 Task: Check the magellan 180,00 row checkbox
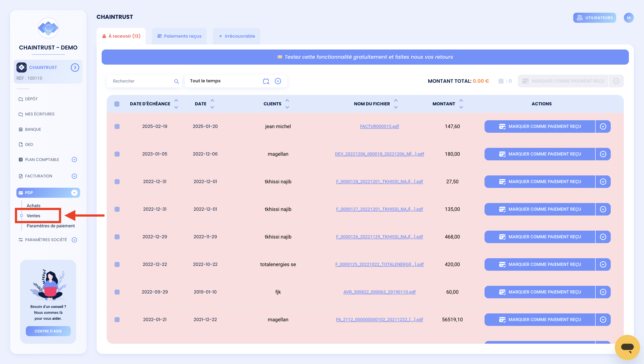pos(117,154)
